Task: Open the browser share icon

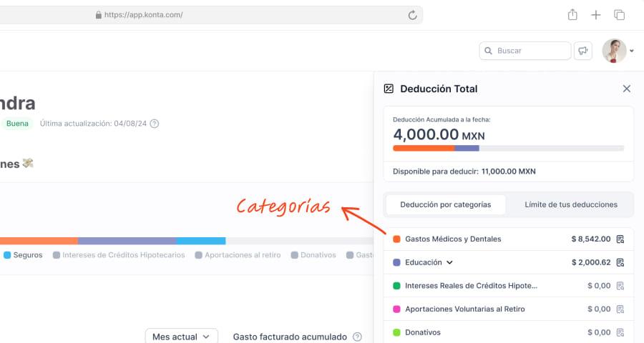Action: coord(572,15)
